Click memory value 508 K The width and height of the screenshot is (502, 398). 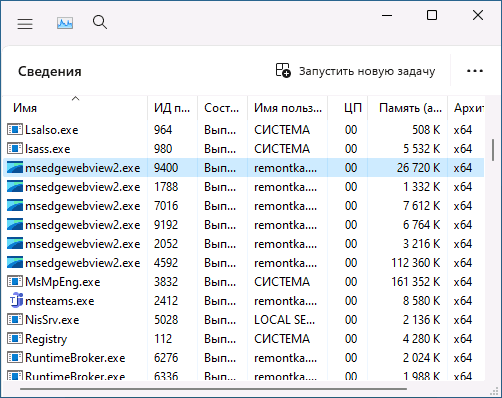(426, 130)
